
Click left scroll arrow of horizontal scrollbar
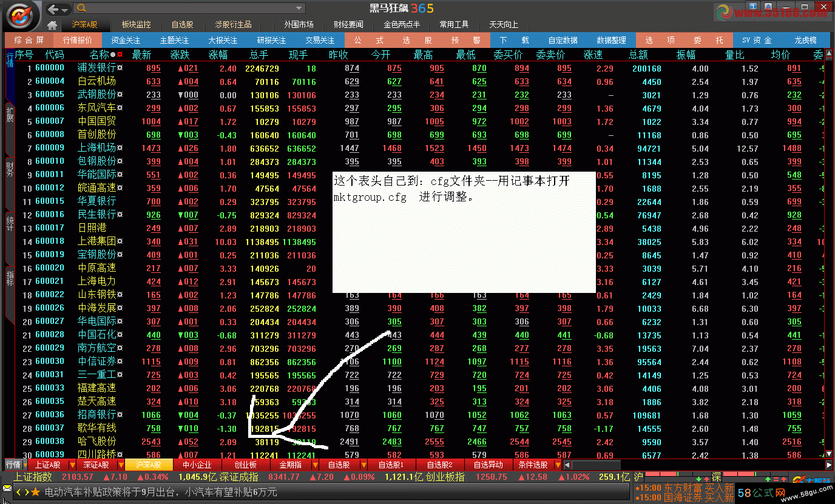click(x=567, y=465)
